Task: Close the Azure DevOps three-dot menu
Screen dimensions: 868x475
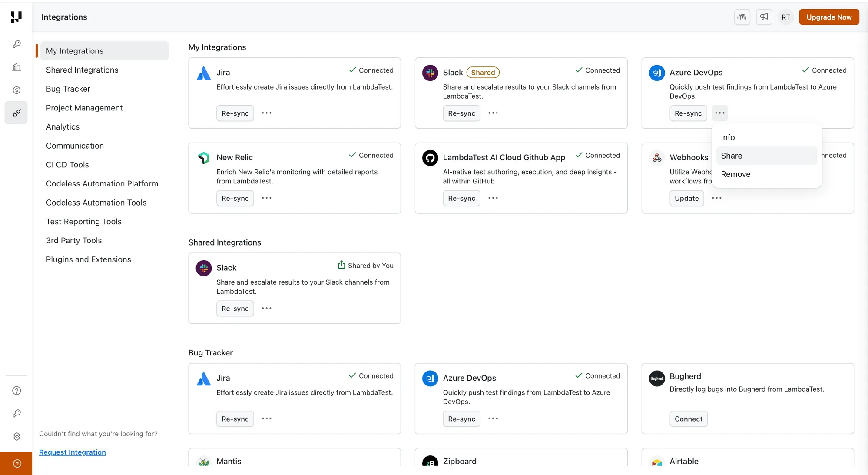Action: click(x=720, y=113)
